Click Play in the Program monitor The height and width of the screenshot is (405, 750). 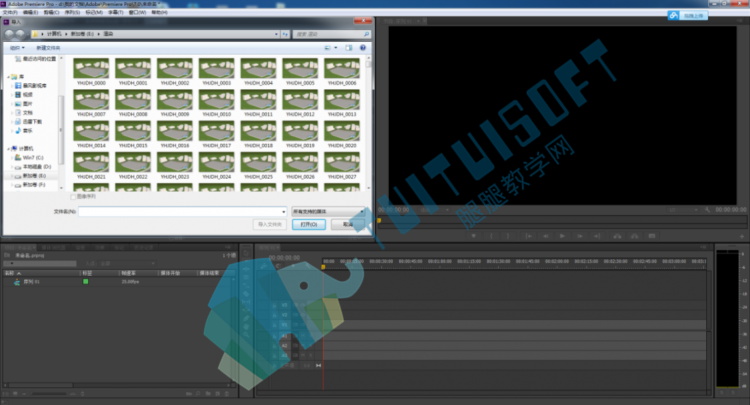click(x=562, y=236)
